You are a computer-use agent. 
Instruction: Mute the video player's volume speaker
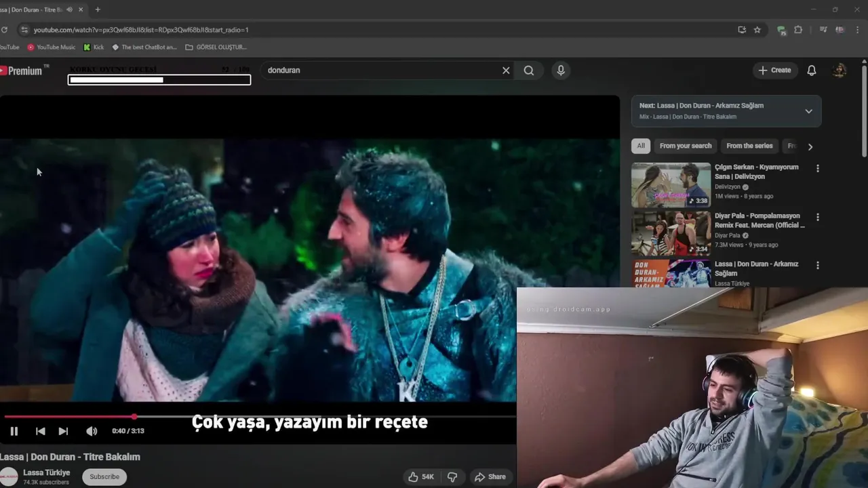coord(92,431)
